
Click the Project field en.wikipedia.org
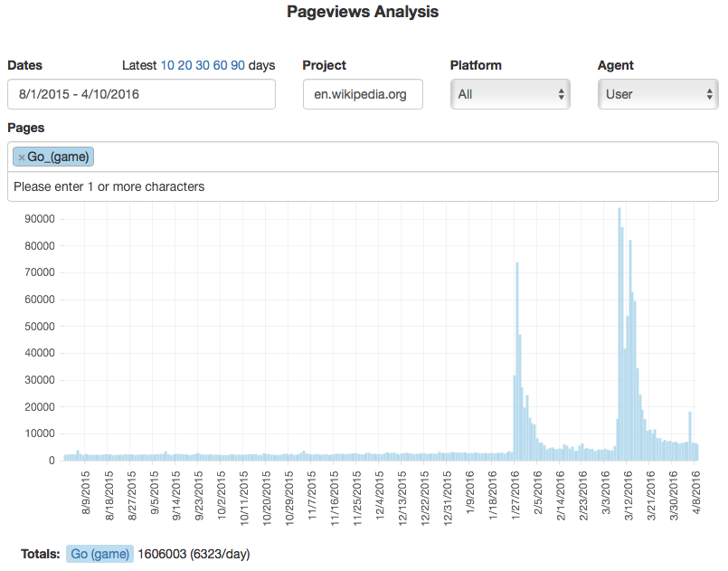[362, 94]
